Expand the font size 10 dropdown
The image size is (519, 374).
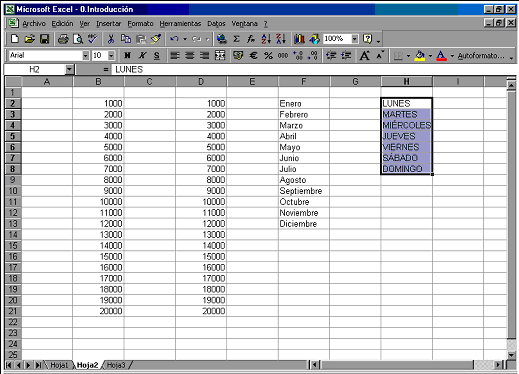coord(111,55)
